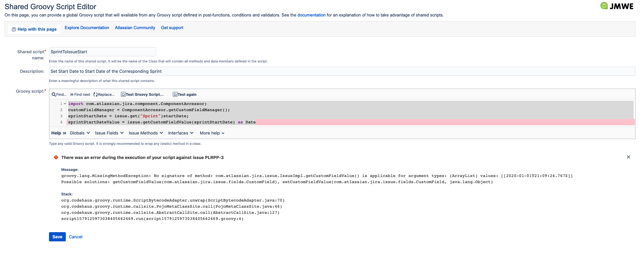Click the Test again toolbar button
This screenshot has height=259, width=644.
tap(184, 95)
